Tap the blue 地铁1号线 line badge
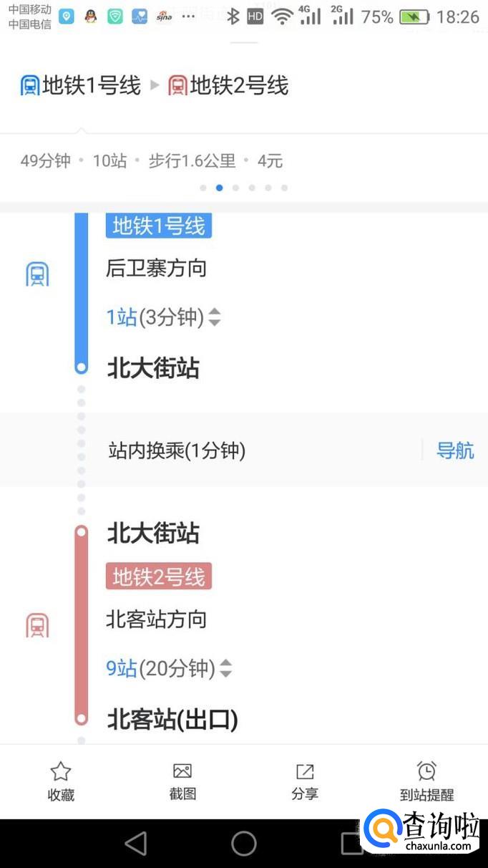 [x=159, y=226]
